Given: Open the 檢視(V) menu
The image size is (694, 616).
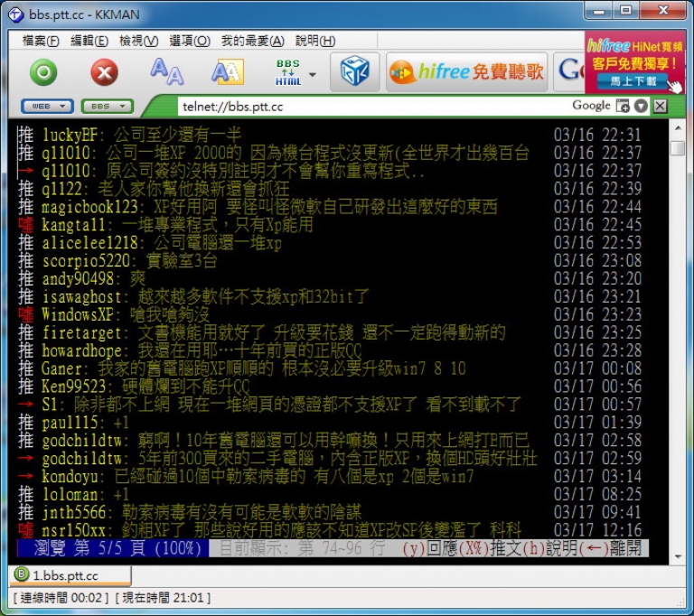Looking at the screenshot, I should pos(138,41).
